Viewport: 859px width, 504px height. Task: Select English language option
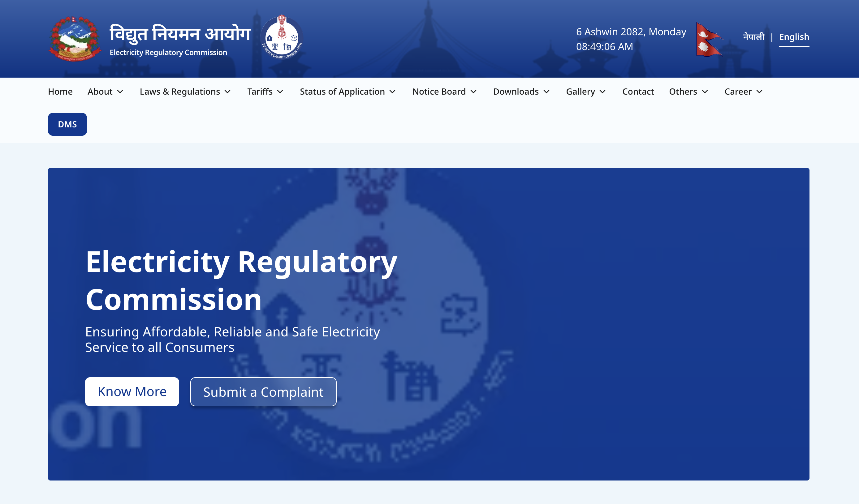coord(793,37)
